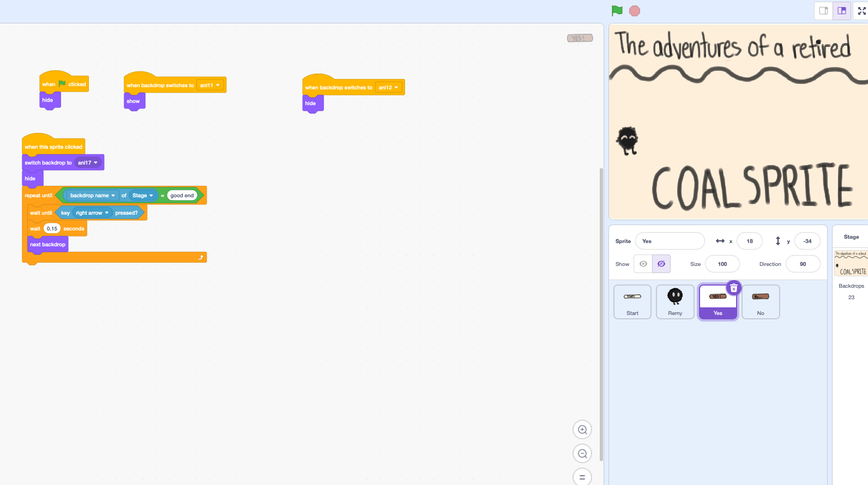Edit the sprite x position field
This screenshot has width=868, height=485.
click(x=750, y=241)
